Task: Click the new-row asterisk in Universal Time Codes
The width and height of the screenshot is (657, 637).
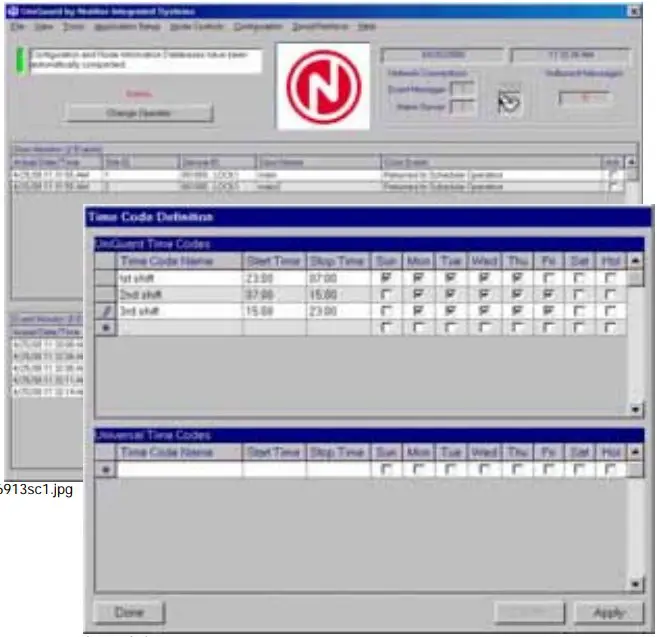Action: coord(105,469)
